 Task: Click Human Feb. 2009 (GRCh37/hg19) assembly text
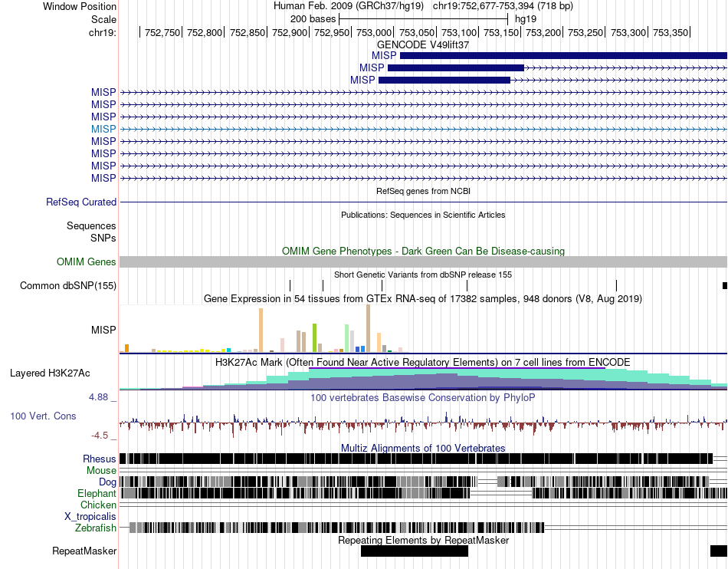[x=349, y=6]
